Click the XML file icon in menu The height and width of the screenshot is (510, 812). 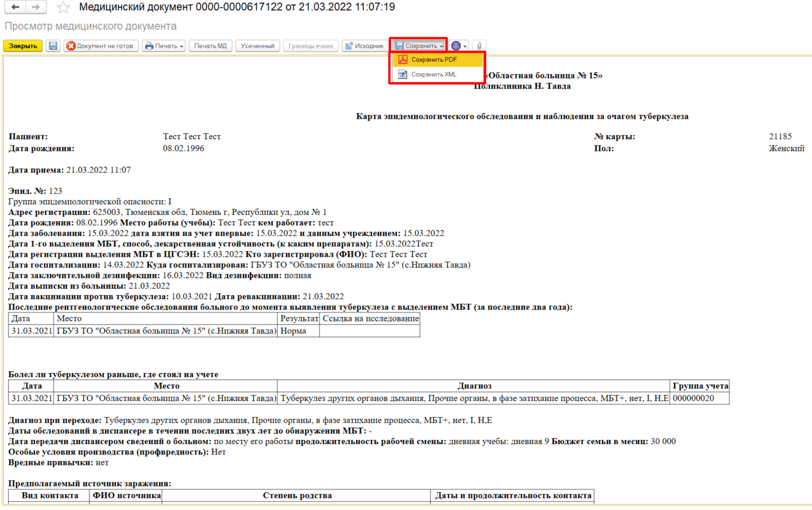point(403,74)
